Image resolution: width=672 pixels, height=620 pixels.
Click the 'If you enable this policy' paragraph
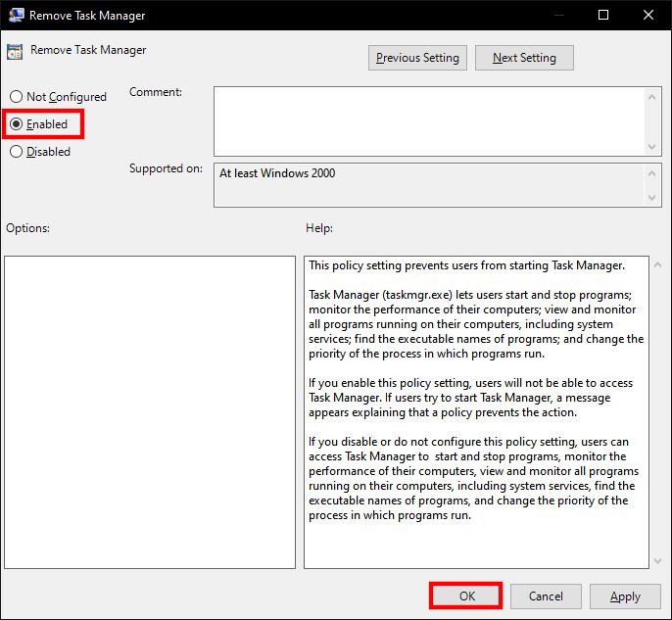[x=470, y=398]
